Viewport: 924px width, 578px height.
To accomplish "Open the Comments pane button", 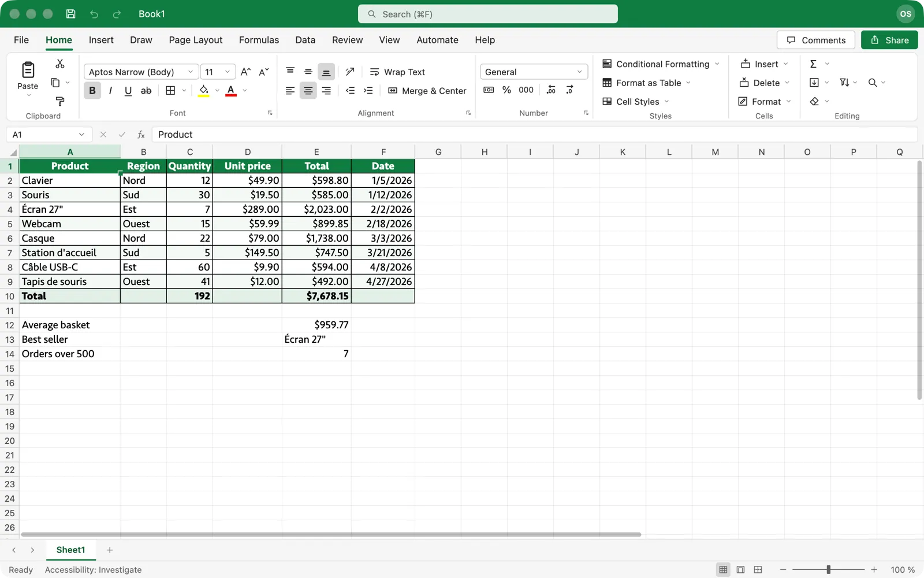I will [x=815, y=40].
